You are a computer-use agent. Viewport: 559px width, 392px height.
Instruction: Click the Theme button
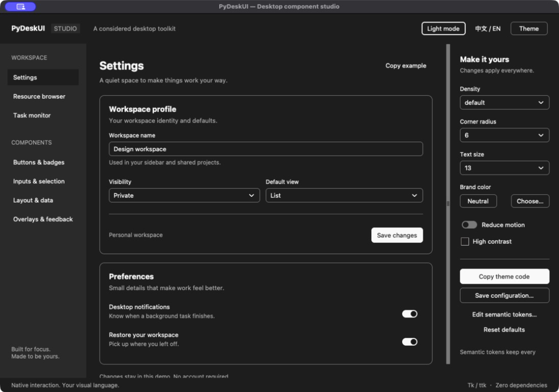point(529,29)
